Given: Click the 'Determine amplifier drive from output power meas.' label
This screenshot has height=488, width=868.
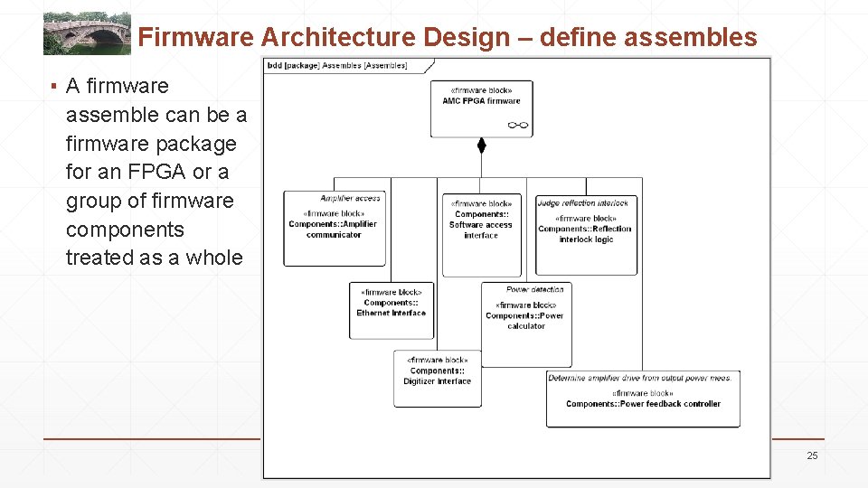Looking at the screenshot, I should click(x=640, y=378).
